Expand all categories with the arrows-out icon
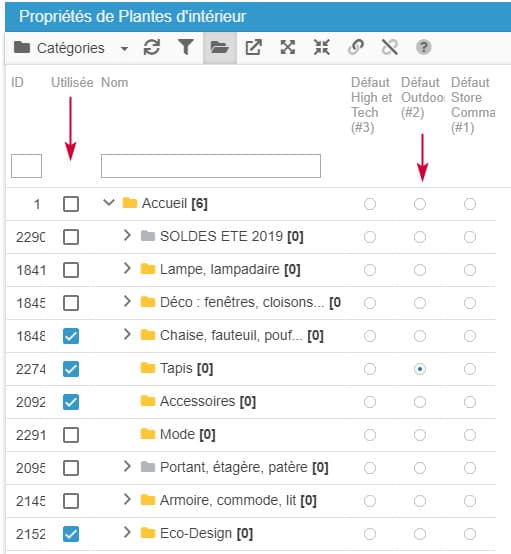Viewport: 511px width, 554px height. coord(288,47)
